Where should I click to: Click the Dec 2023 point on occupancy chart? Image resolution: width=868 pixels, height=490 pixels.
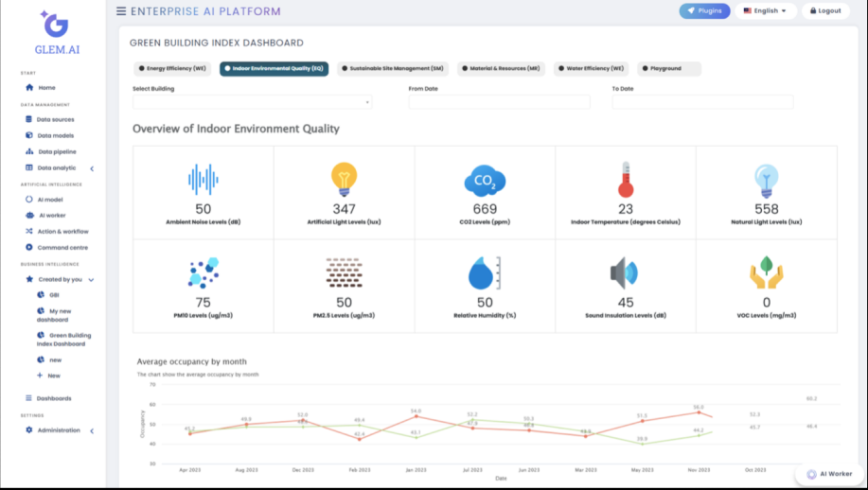(302, 421)
